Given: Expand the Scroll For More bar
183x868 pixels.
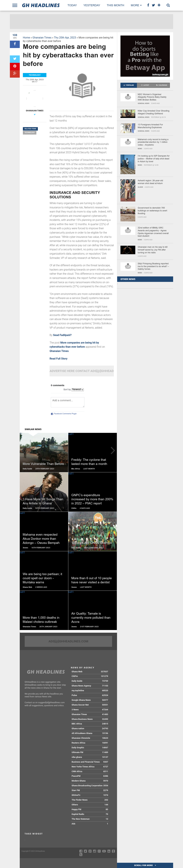Looking at the screenshot, I should [145, 865].
